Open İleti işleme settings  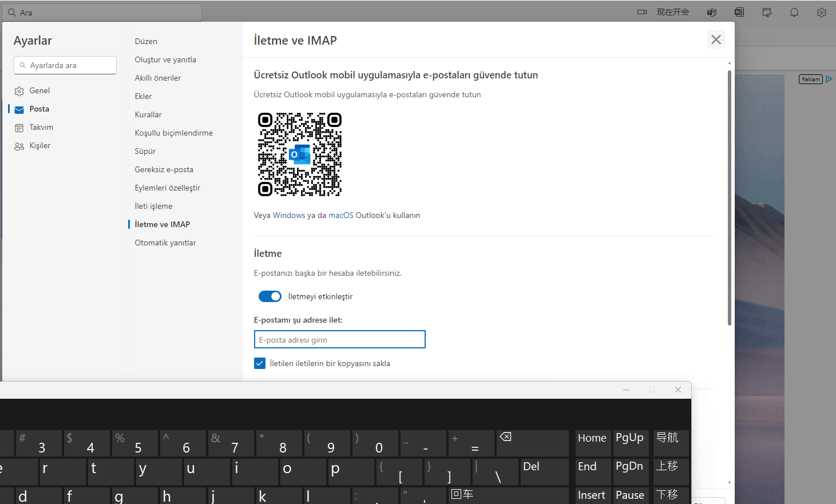click(153, 206)
